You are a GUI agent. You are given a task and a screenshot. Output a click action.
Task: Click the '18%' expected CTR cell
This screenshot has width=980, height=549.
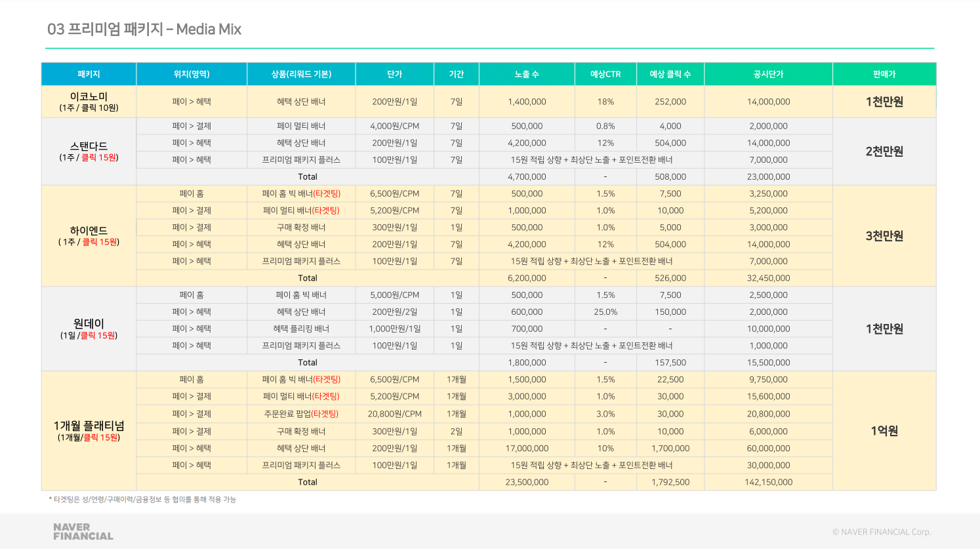(x=605, y=102)
